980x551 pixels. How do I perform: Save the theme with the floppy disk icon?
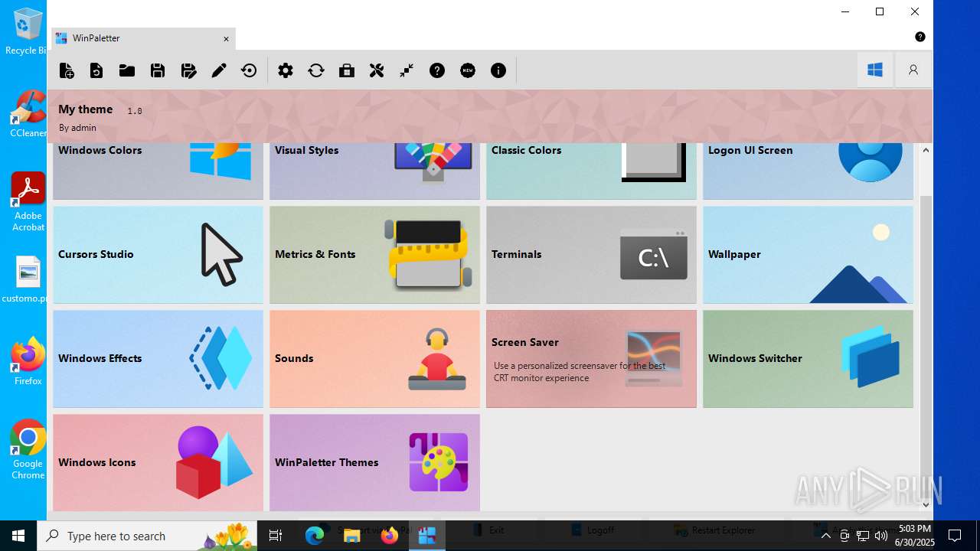pyautogui.click(x=158, y=70)
